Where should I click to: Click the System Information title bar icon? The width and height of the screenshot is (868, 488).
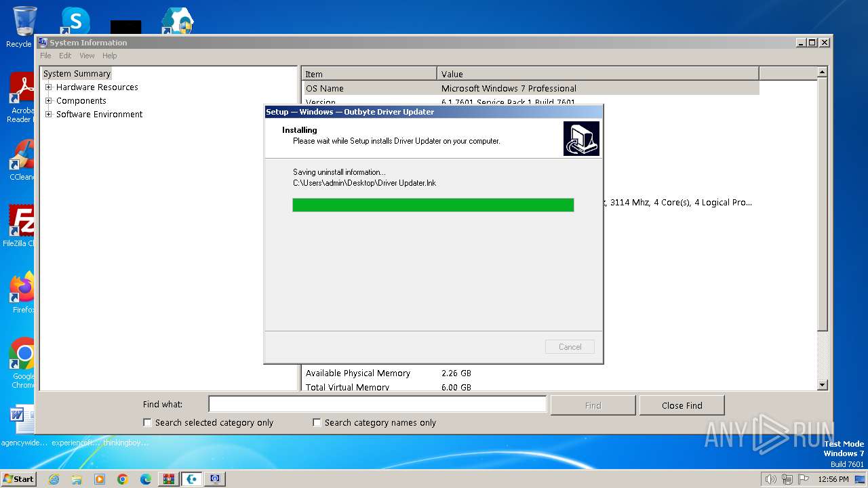[x=43, y=43]
